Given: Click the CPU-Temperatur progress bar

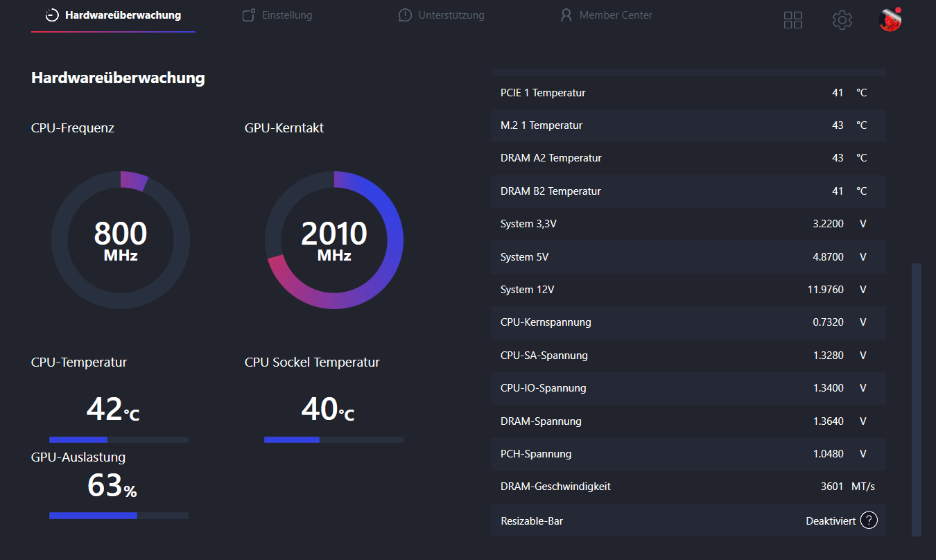Looking at the screenshot, I should point(119,439).
